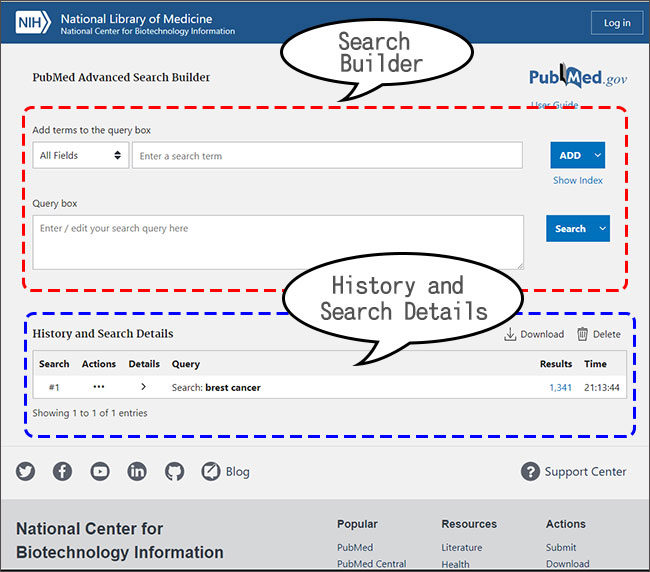Open the YouTube social icon
The height and width of the screenshot is (572, 650).
(100, 471)
